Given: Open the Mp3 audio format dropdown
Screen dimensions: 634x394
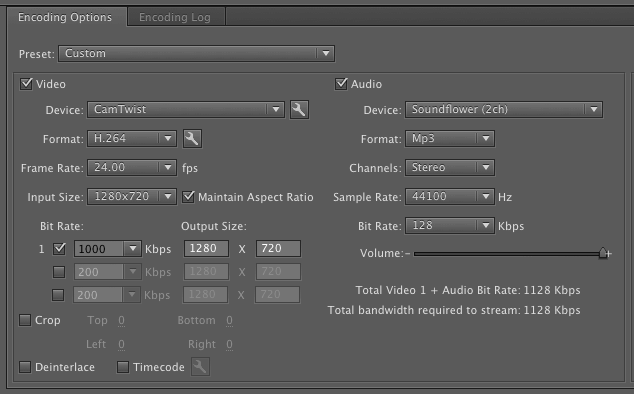Looking at the screenshot, I should pyautogui.click(x=450, y=138).
